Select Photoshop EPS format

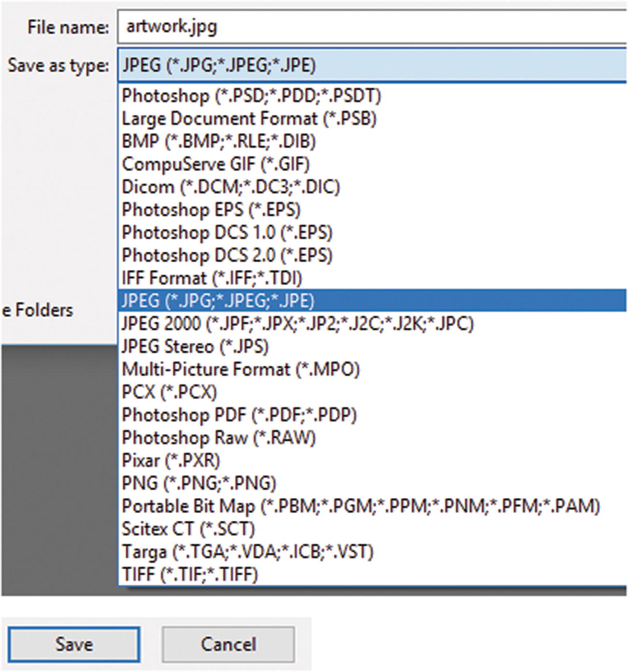[213, 209]
